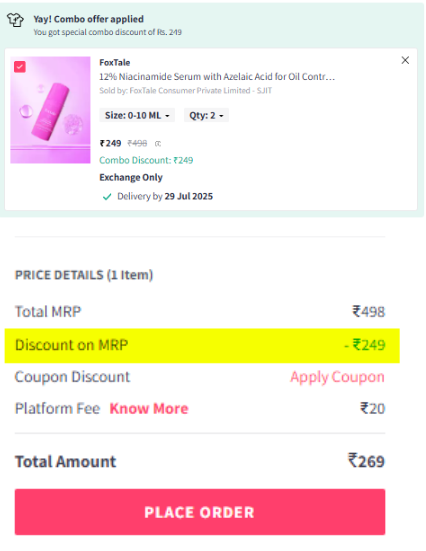Open Know More about Platform Fee
426x551 pixels.
[149, 409]
